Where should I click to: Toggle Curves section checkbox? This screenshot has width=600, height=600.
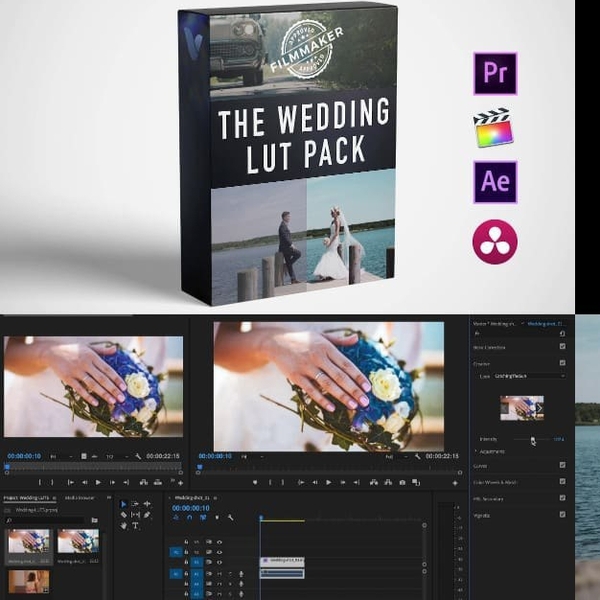coord(562,465)
